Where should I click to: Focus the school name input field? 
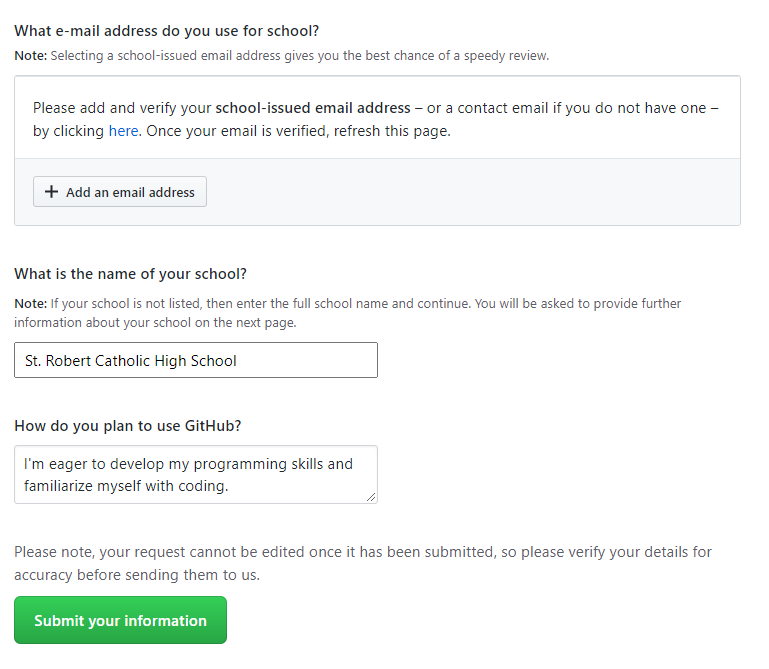196,360
